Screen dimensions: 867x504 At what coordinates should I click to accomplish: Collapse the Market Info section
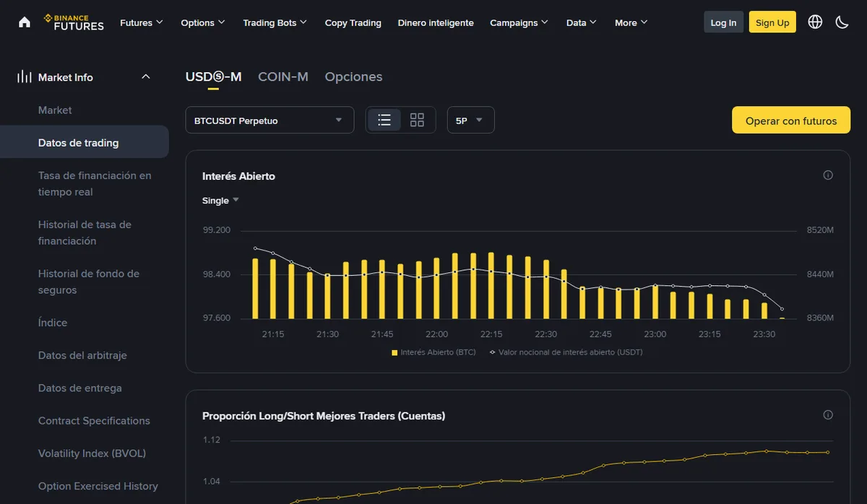click(146, 77)
